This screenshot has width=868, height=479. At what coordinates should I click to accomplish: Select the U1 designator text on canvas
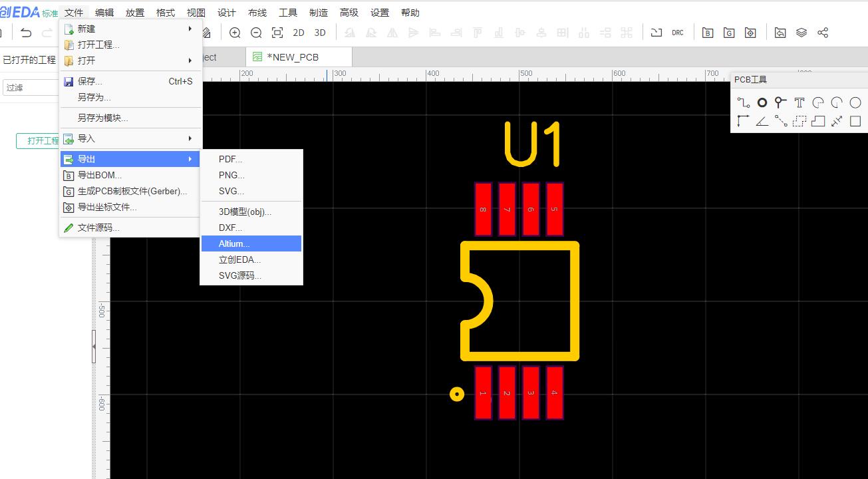[x=533, y=144]
